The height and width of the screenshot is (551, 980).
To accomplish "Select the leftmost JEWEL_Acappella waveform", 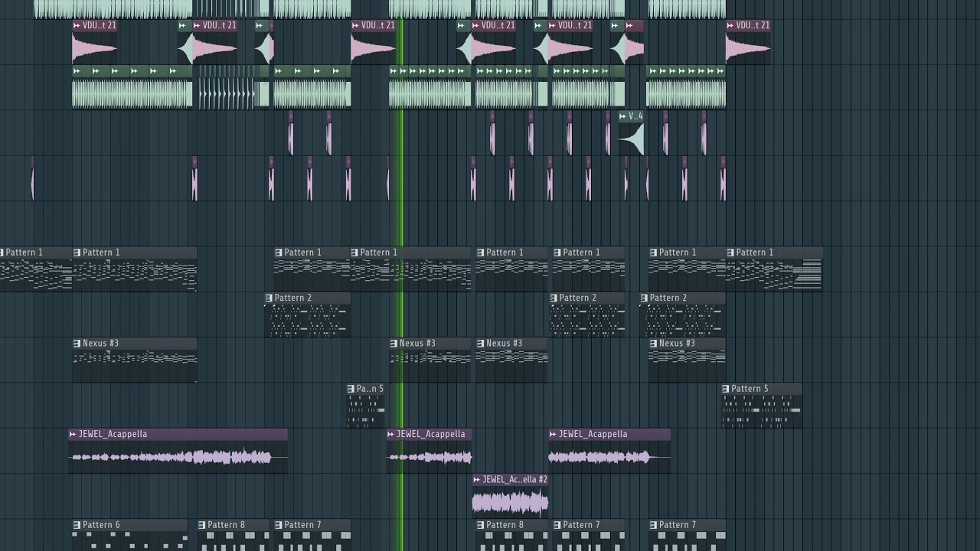I will pyautogui.click(x=178, y=458).
